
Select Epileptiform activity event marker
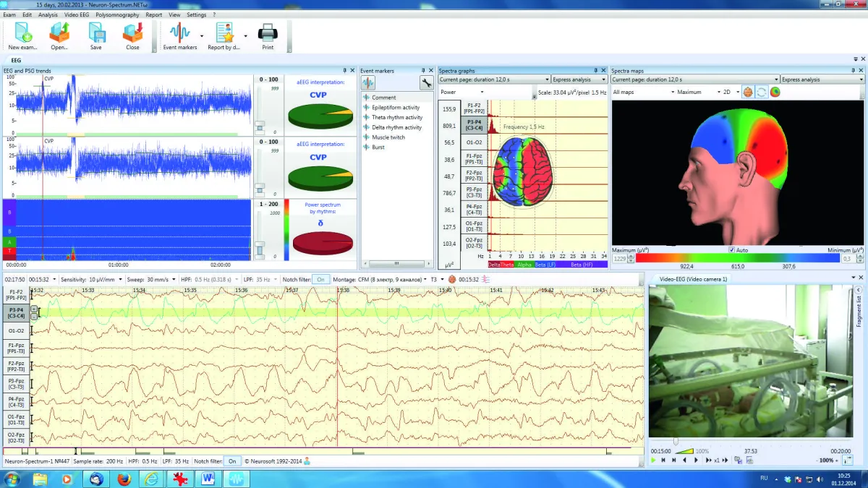pyautogui.click(x=395, y=108)
